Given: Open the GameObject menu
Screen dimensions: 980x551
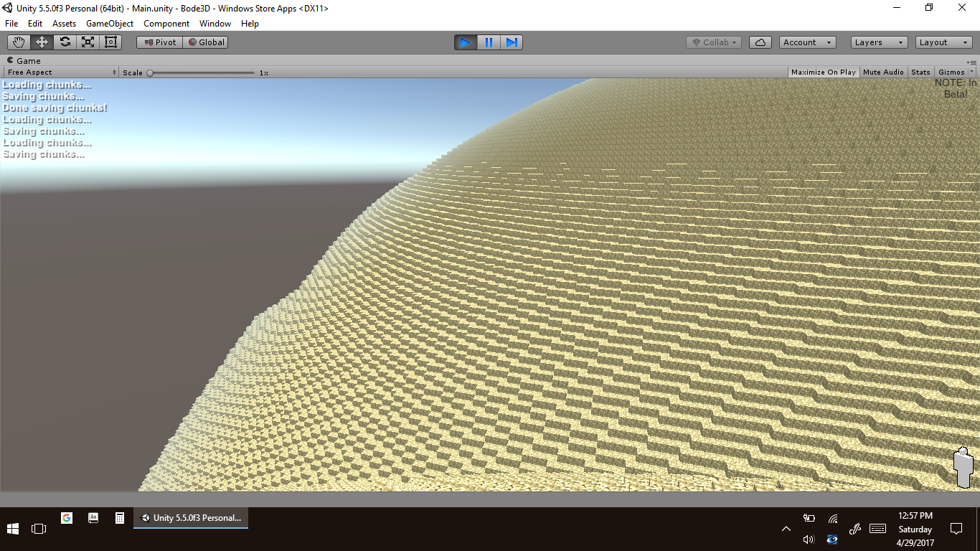Looking at the screenshot, I should (110, 24).
